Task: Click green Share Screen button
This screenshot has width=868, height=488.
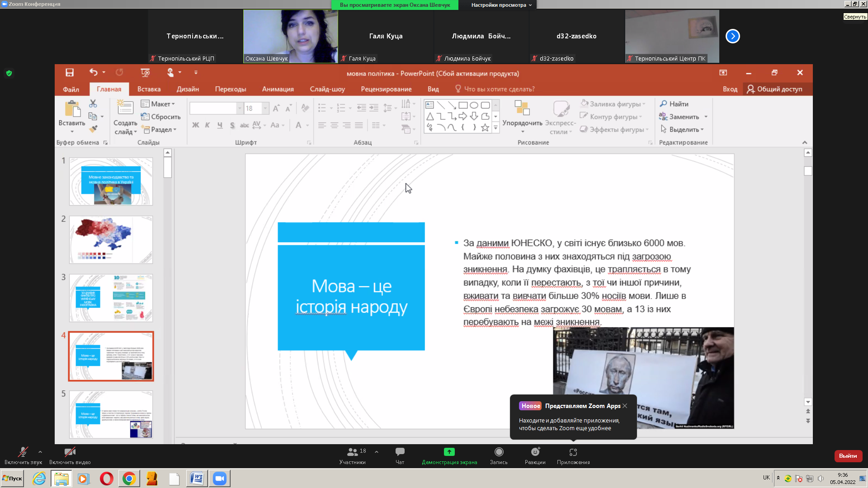Action: 449,455
